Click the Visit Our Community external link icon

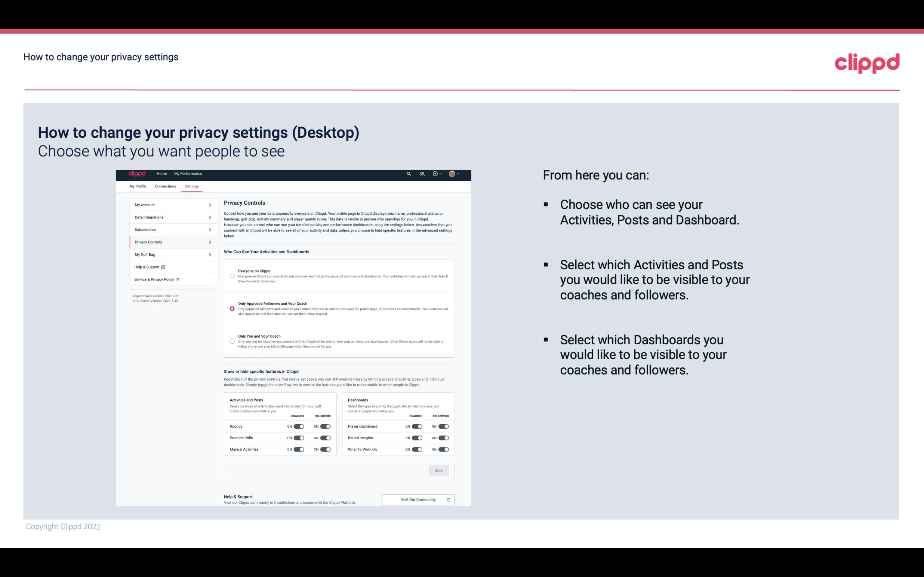[449, 499]
